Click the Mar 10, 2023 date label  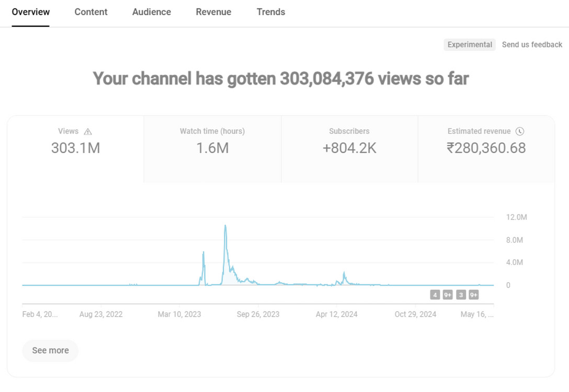click(x=179, y=315)
